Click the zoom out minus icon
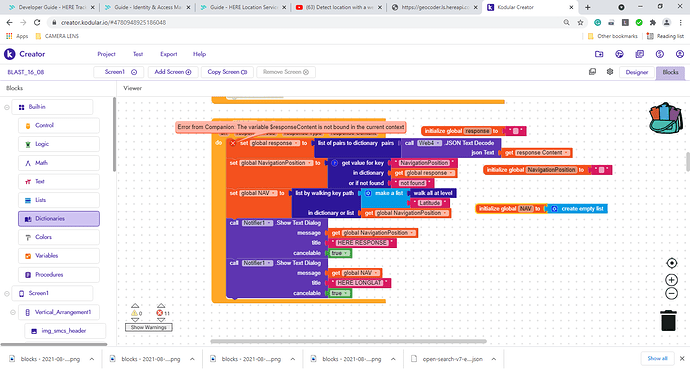 672,293
